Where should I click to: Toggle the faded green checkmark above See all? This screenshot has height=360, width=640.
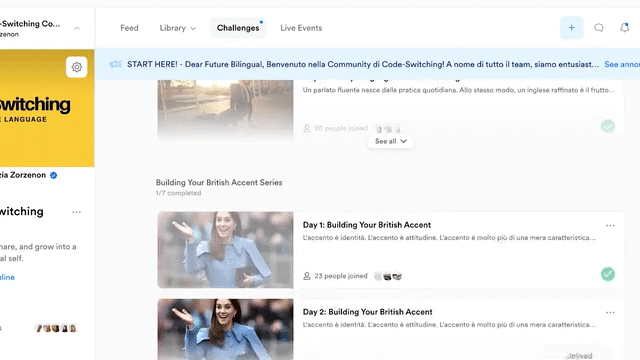608,126
